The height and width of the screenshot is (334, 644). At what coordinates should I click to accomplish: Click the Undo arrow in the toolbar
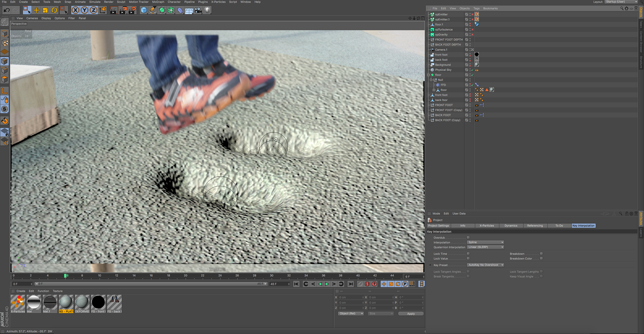[6, 10]
